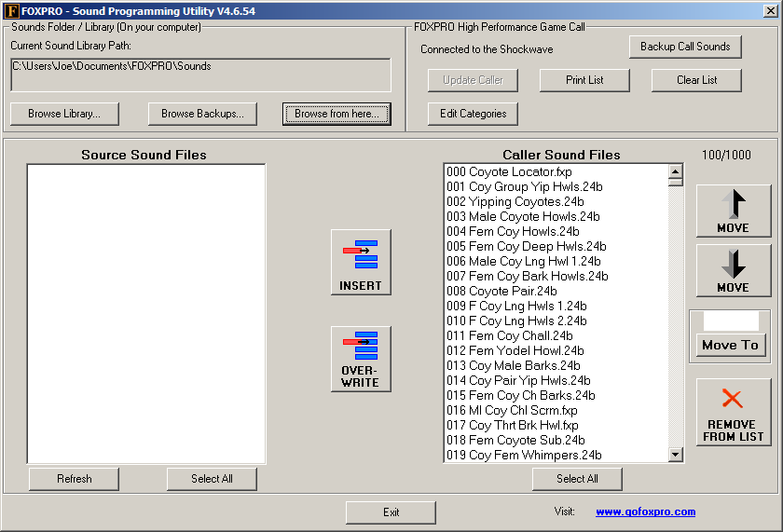Screen dimensions: 783x532
Task: Select 004 Fem Coy Howls.24b
Action: 556,232
